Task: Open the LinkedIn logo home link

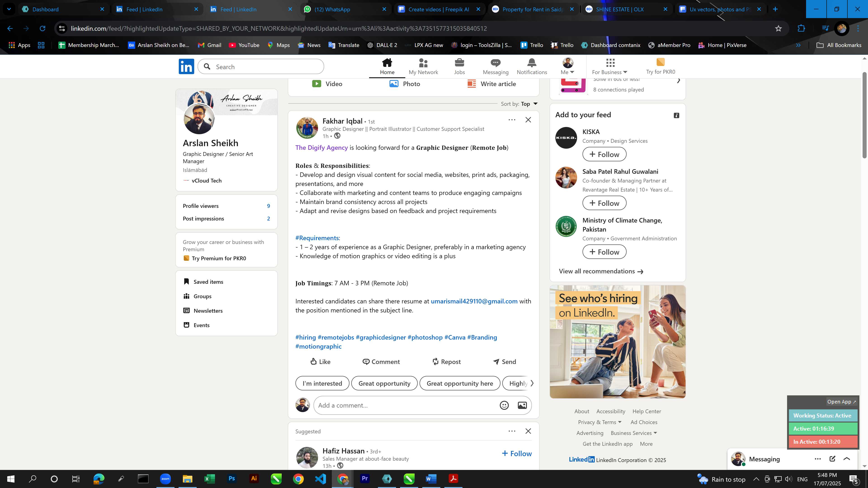Action: [186, 66]
